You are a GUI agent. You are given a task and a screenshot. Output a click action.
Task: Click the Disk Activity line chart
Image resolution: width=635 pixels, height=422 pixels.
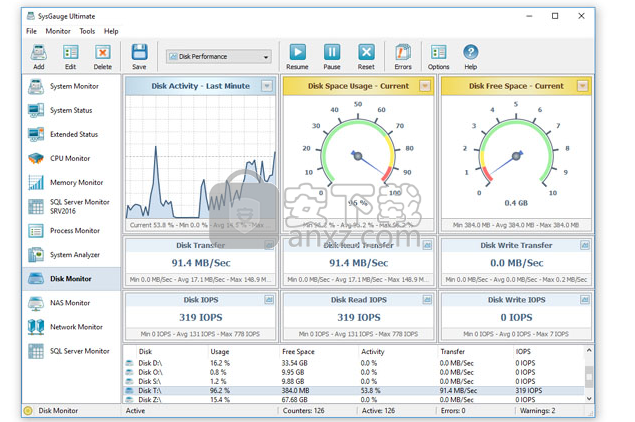tap(201, 158)
